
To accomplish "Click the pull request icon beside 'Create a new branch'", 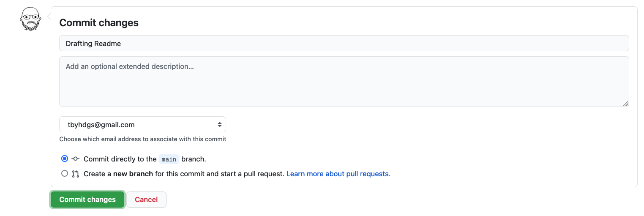I will (x=76, y=174).
